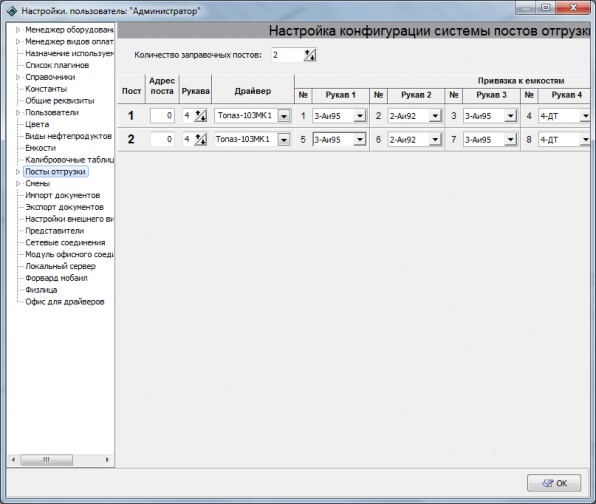Open Рукав 1 dropdown in post 1 row
The image size is (596, 504).
pos(360,116)
